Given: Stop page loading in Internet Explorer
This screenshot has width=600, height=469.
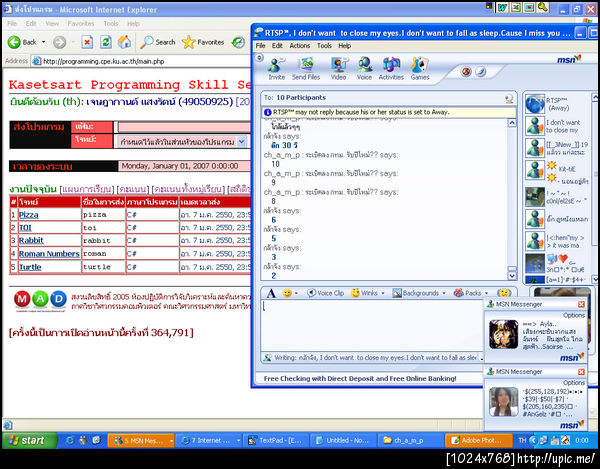Looking at the screenshot, I should tap(87, 42).
